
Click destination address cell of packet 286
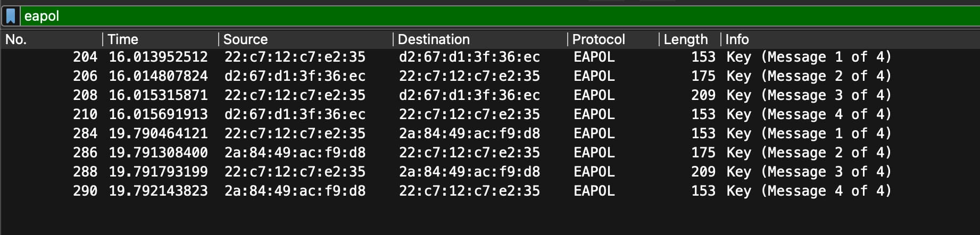(x=469, y=153)
